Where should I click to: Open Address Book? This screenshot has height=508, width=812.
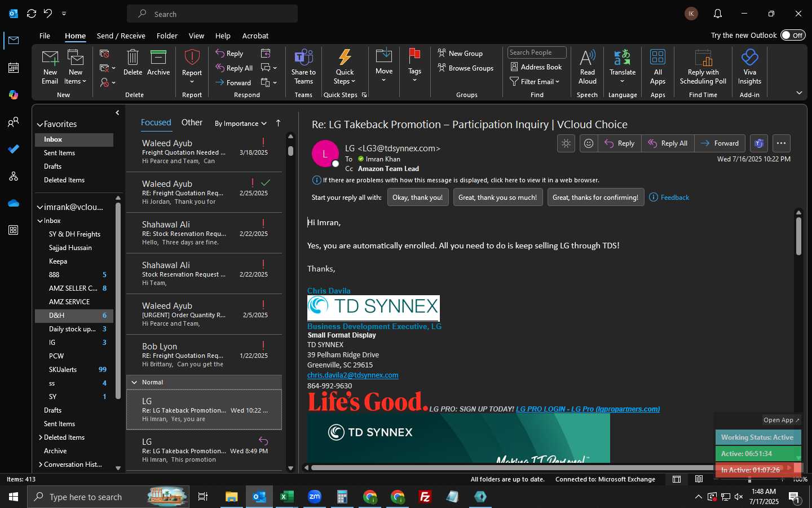[x=536, y=67]
